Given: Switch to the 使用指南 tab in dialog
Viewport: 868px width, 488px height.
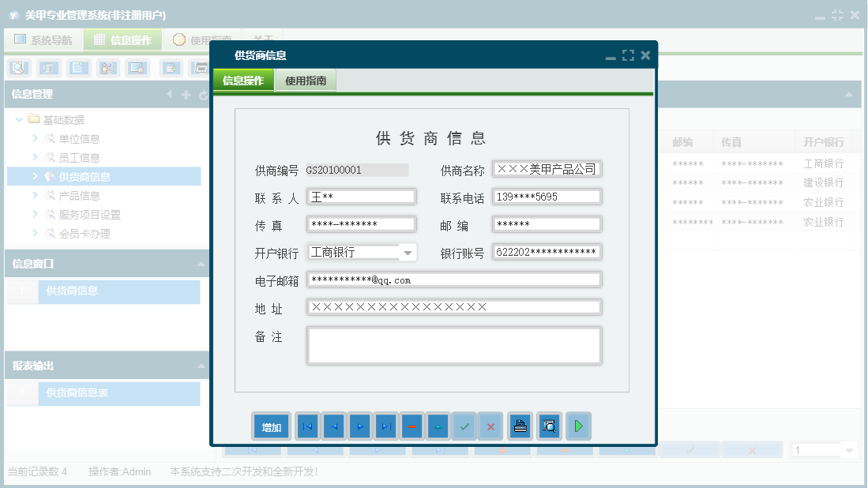Looking at the screenshot, I should click(305, 80).
